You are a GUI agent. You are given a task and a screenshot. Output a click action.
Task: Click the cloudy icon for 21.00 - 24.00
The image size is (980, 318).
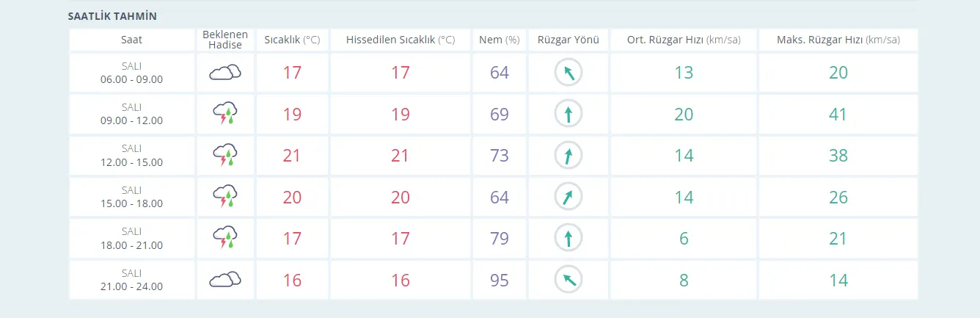[225, 280]
